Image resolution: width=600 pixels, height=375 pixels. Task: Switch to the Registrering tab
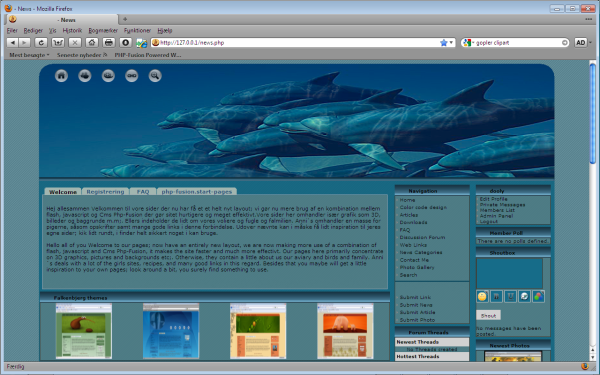[105, 191]
